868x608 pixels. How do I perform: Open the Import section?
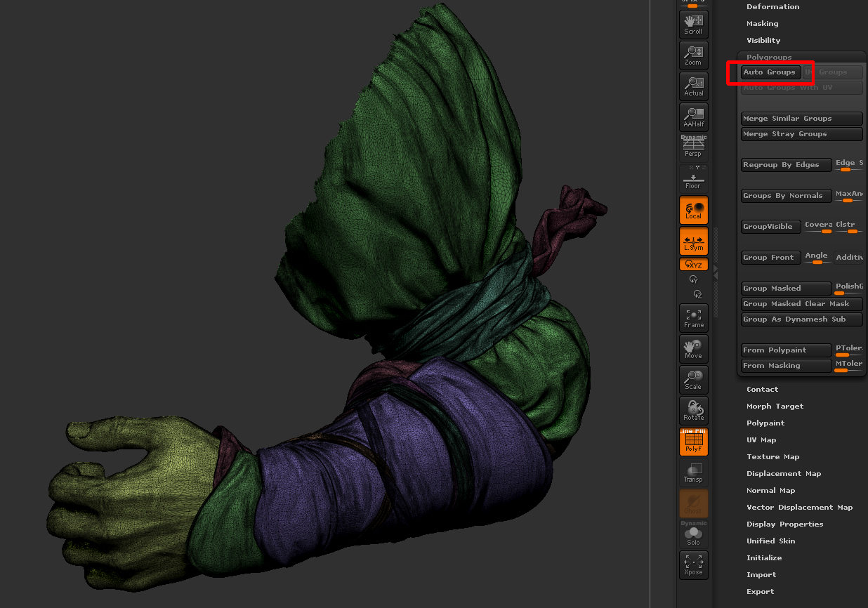(x=761, y=575)
